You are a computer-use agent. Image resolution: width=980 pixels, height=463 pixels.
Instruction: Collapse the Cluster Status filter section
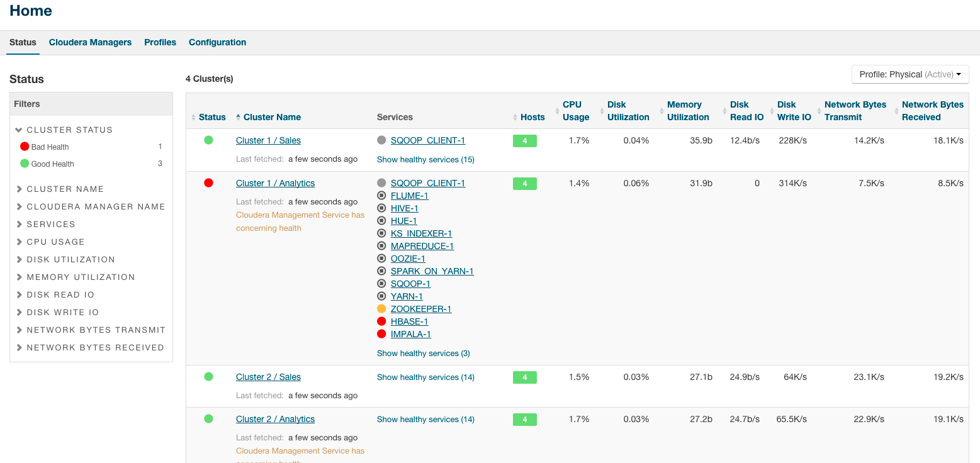click(x=20, y=130)
